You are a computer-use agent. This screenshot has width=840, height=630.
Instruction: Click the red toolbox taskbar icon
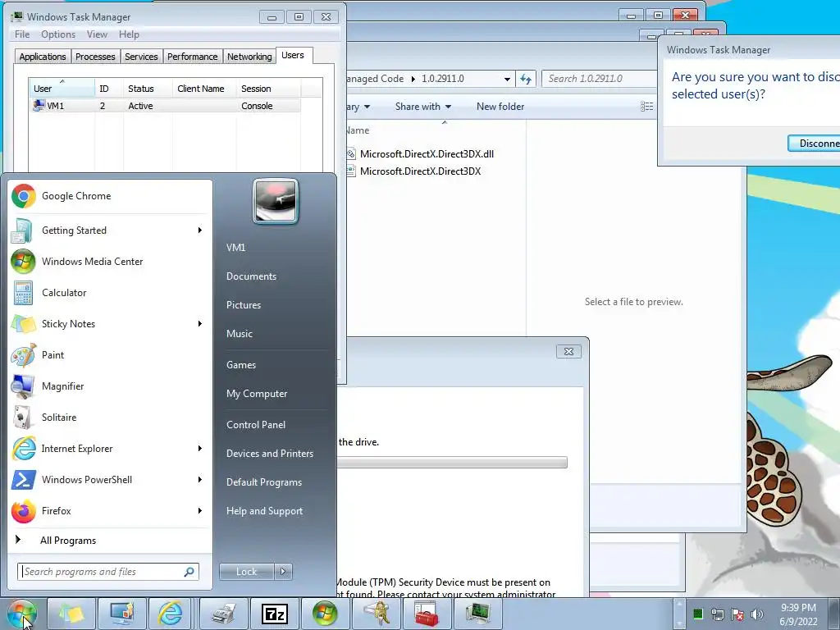pyautogui.click(x=427, y=614)
